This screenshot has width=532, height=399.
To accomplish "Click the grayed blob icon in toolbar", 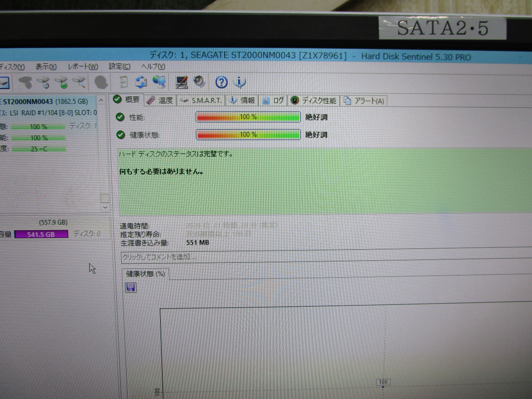I will pos(101,82).
